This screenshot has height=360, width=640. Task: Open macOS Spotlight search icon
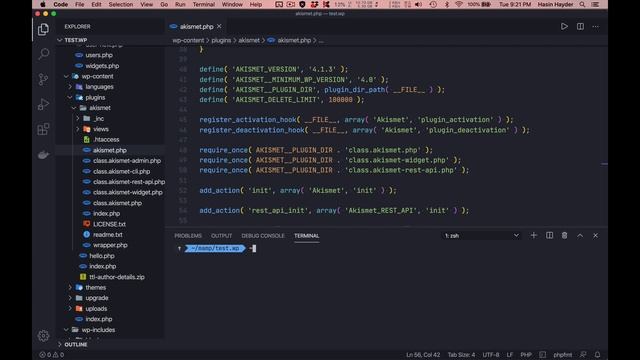[582, 4]
